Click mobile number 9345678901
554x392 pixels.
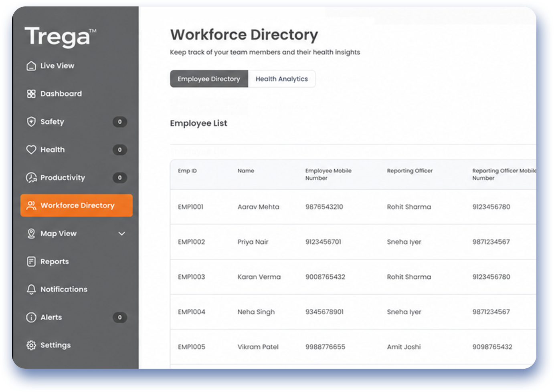pyautogui.click(x=324, y=312)
